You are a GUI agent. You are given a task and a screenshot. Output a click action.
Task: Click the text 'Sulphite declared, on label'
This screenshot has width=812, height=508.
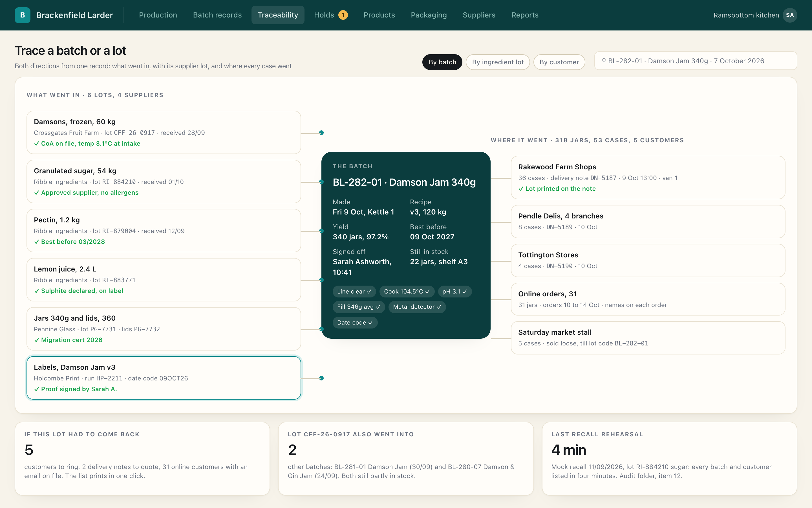82,291
